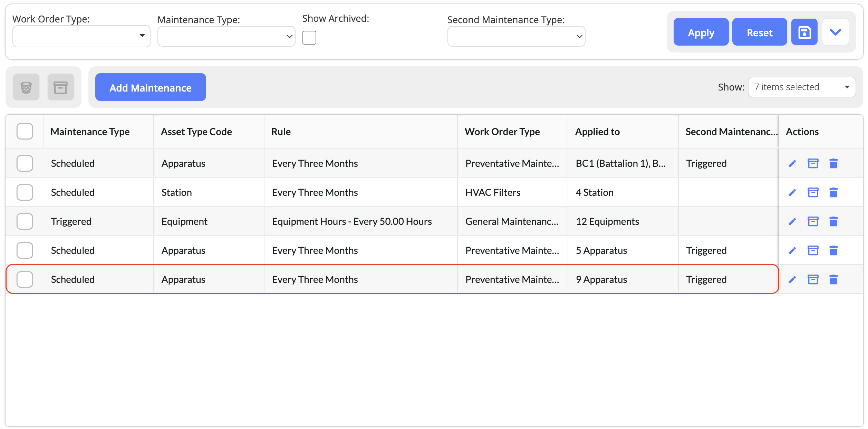Edit the BC1 (Battalion 1) row

pos(792,163)
